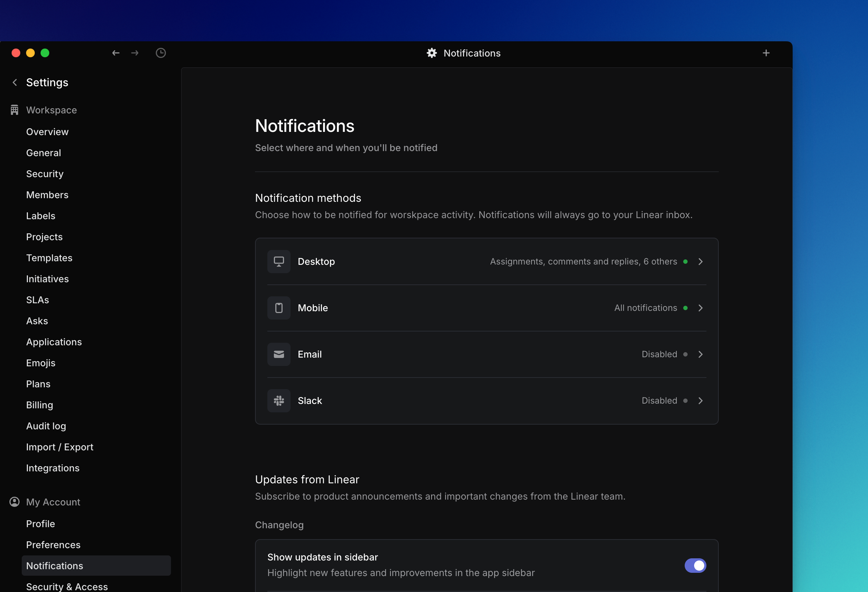Click the Workspace building icon

click(14, 110)
